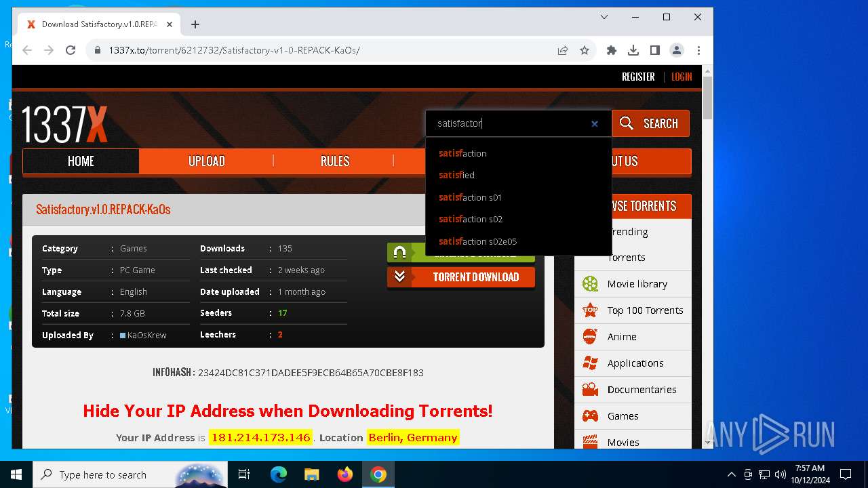Open the Chrome profile avatar
Image resolution: width=868 pixels, height=488 pixels.
[x=677, y=50]
